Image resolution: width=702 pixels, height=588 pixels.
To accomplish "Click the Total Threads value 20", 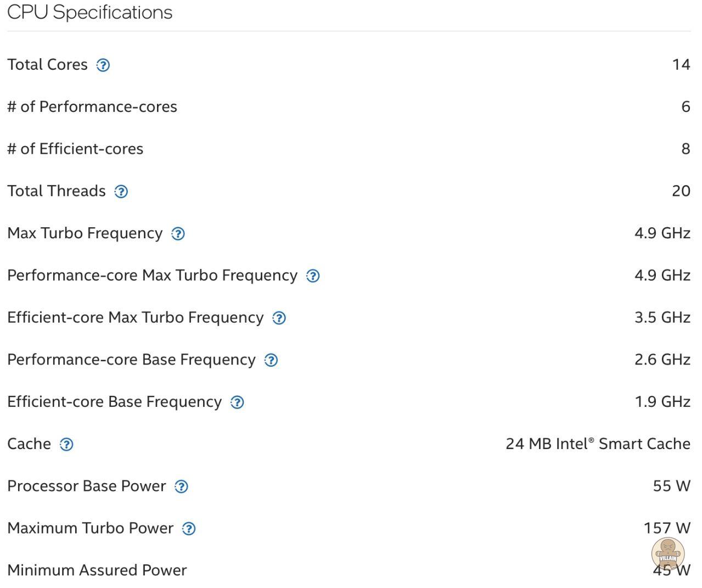I will [681, 191].
